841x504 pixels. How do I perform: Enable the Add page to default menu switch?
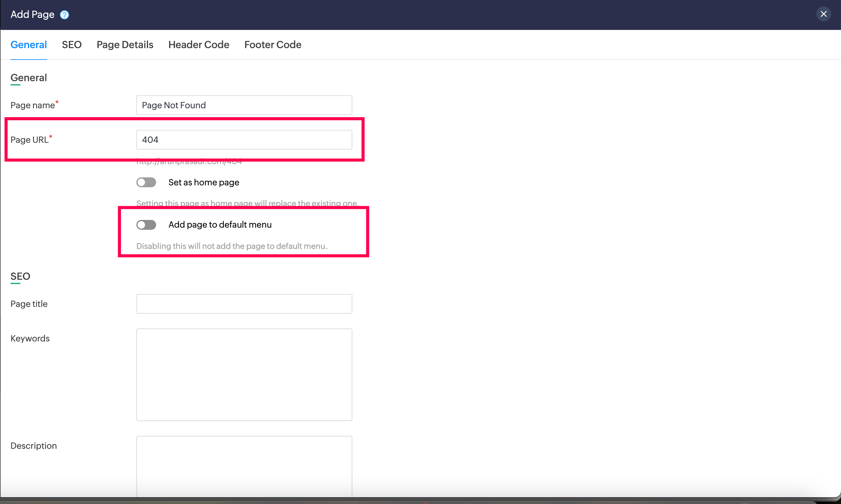click(146, 225)
